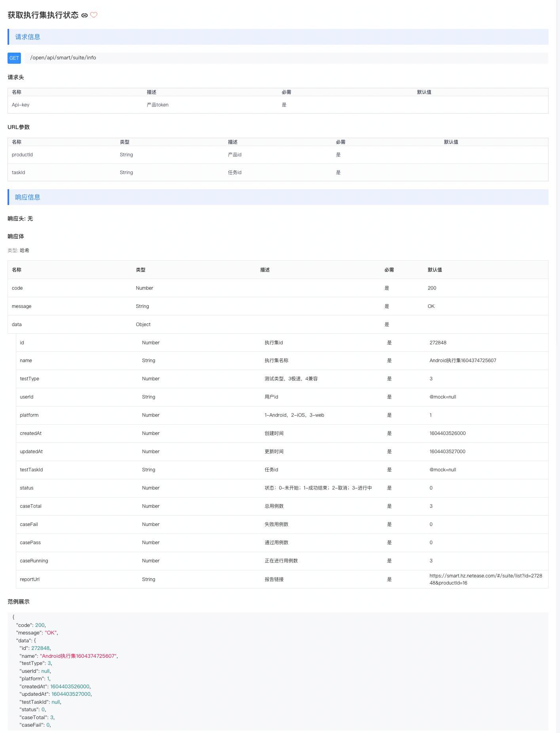Click @mock=null in the testTaskId row
Viewport: 560px width, 733px height.
click(x=443, y=470)
